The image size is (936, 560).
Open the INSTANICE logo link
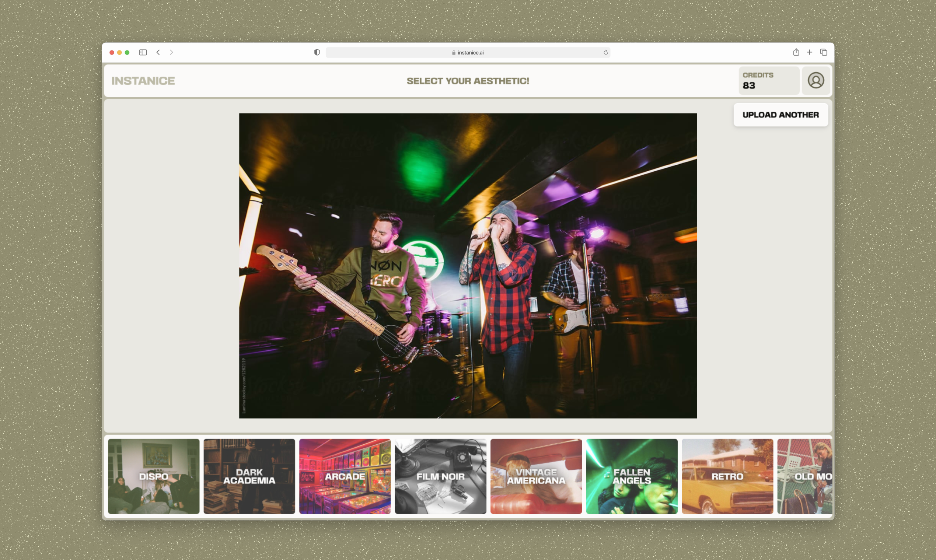point(143,81)
